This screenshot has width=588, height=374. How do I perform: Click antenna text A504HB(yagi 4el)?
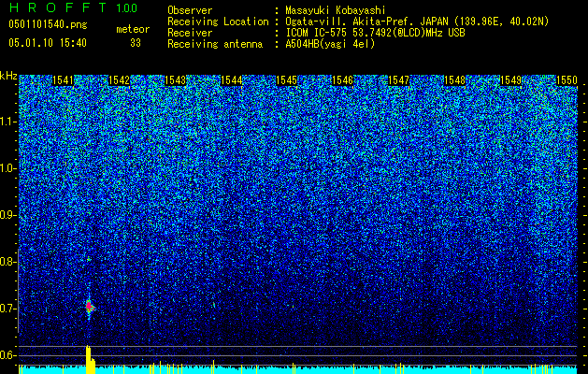(330, 44)
